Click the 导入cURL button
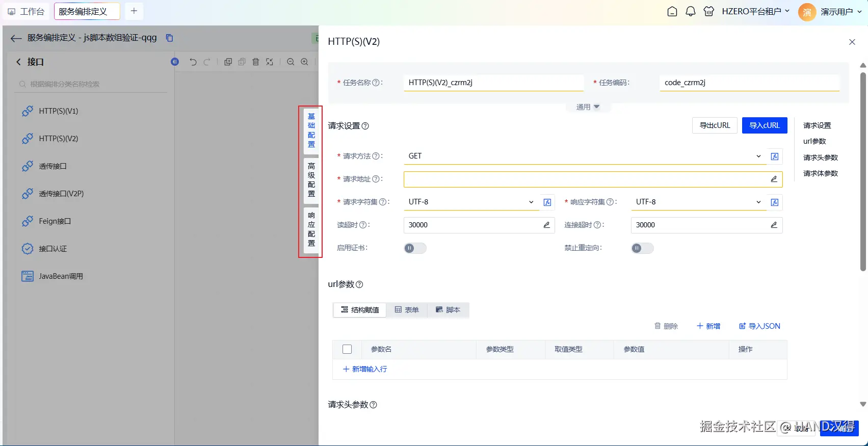The height and width of the screenshot is (446, 868). point(765,125)
